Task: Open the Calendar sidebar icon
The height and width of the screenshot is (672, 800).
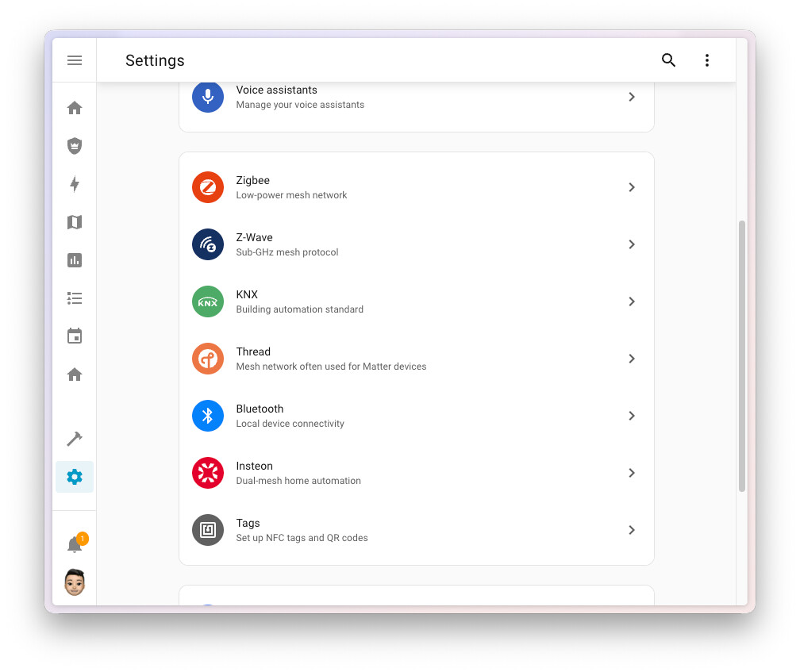Action: pos(75,336)
